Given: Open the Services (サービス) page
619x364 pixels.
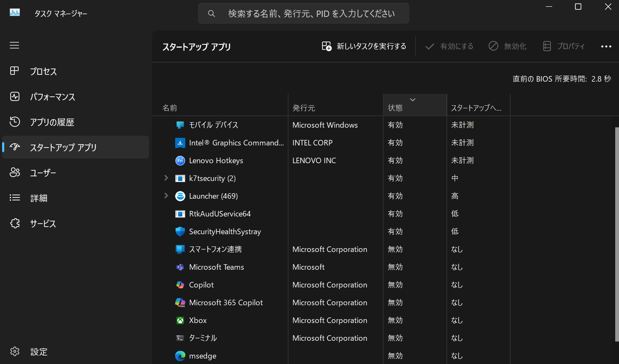Looking at the screenshot, I should [x=43, y=224].
